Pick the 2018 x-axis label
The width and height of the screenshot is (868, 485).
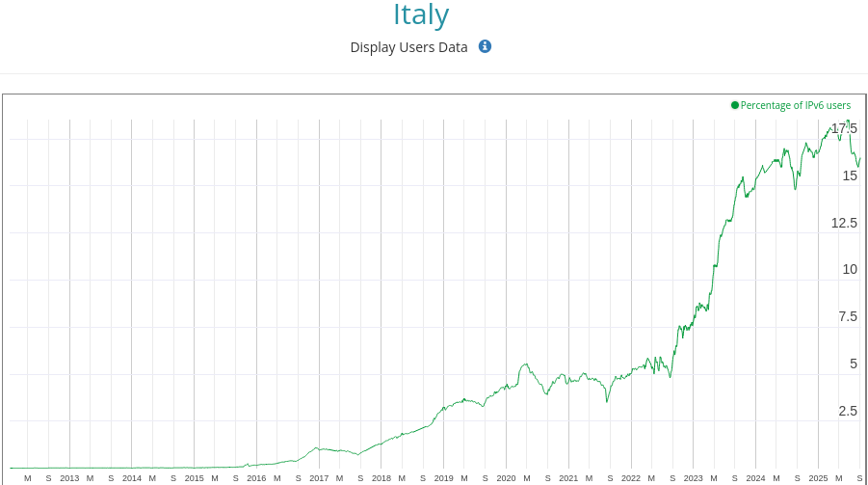[x=381, y=477]
